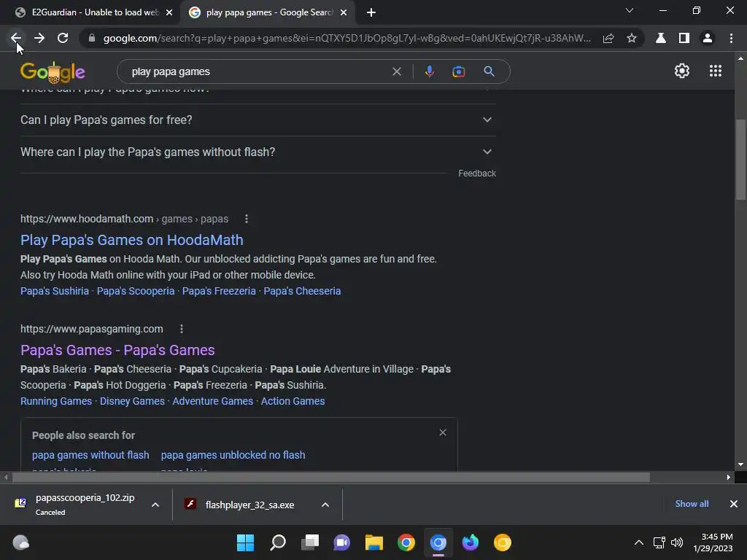
Task: Bookmark this page with the star icon
Action: click(x=632, y=38)
